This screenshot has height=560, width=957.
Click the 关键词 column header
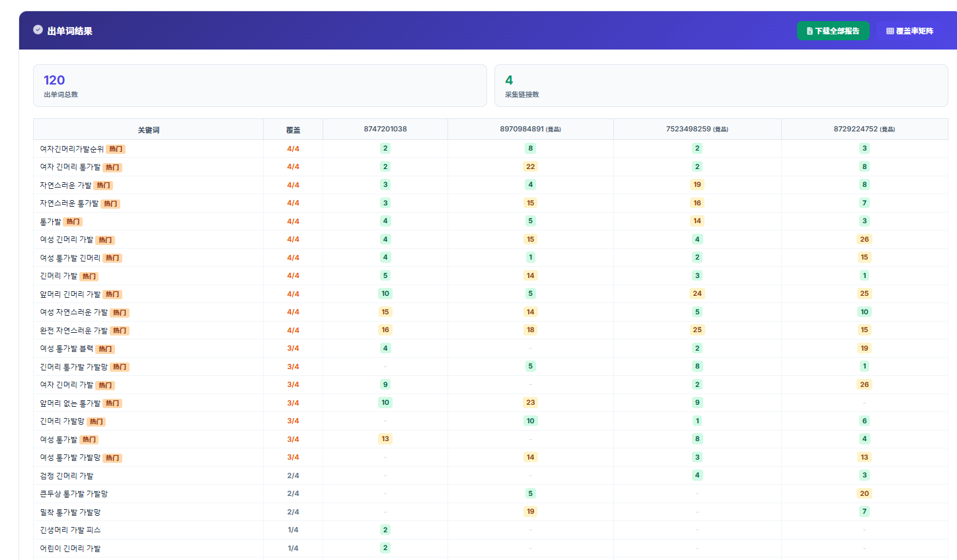149,129
